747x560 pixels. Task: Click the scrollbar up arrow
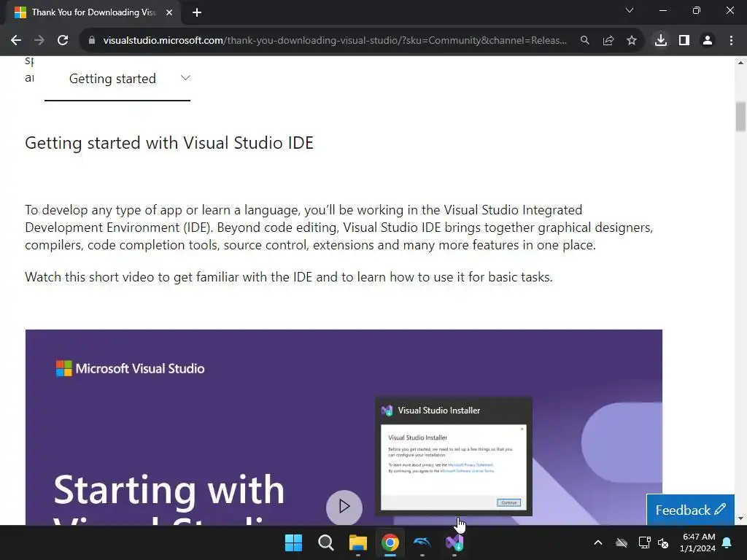click(x=740, y=63)
